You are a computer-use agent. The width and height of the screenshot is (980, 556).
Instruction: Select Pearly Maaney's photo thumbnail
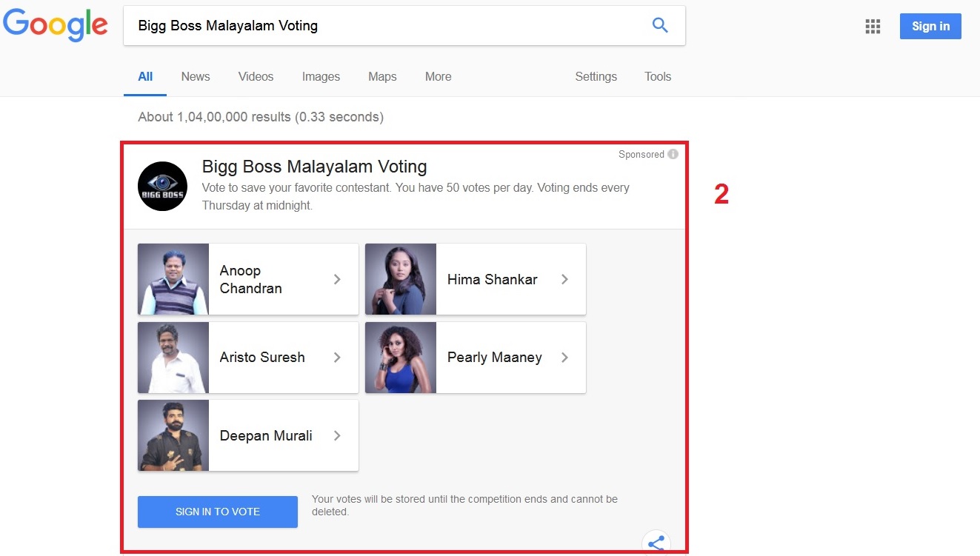tap(401, 358)
